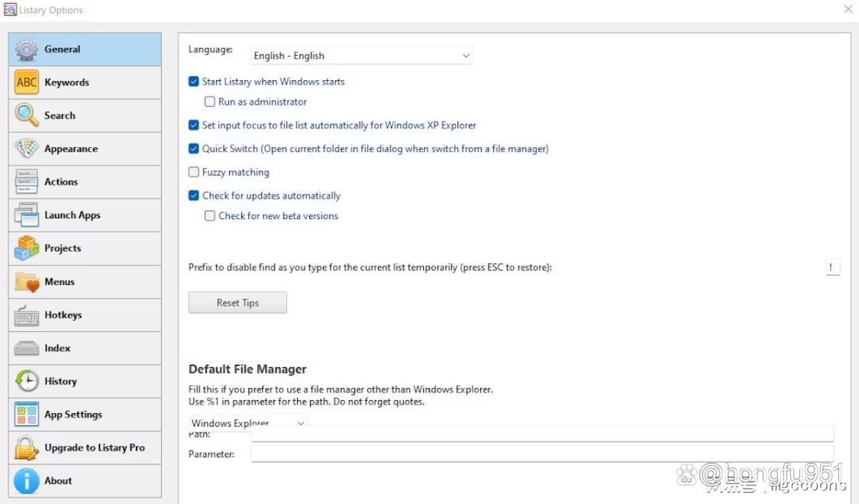Open the App Settings section

[85, 415]
